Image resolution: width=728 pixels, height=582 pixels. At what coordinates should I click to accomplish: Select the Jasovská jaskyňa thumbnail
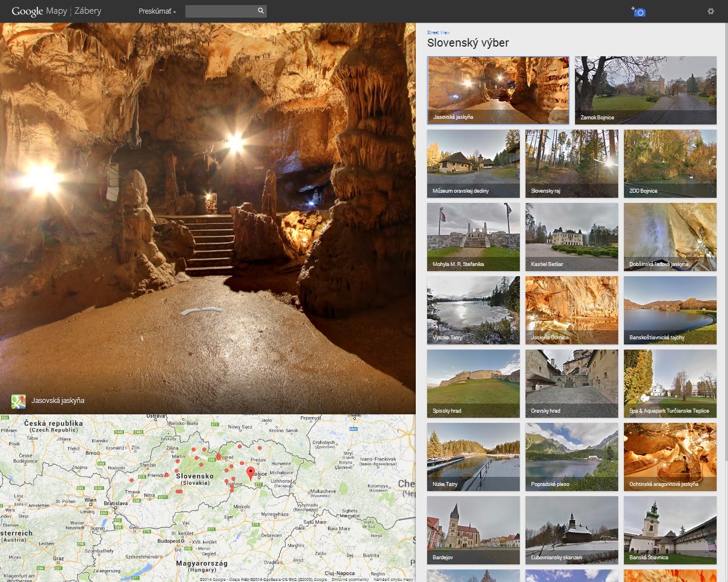(498, 90)
